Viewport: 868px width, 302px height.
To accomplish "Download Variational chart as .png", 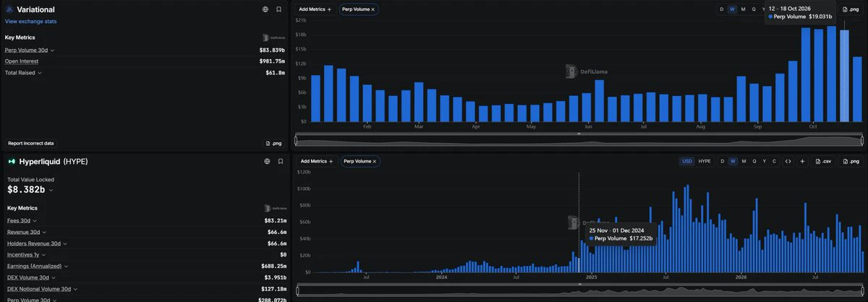I will point(851,9).
